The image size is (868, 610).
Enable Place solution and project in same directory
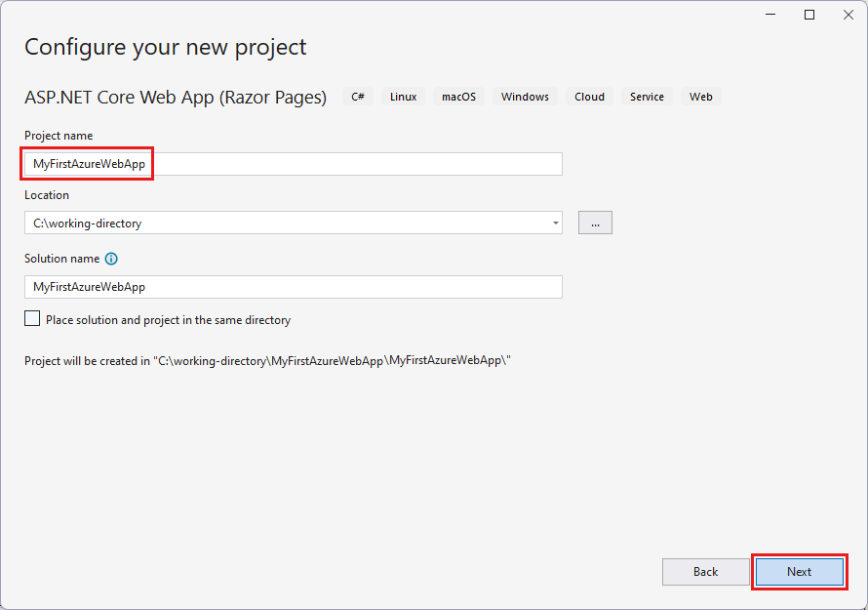(33, 319)
